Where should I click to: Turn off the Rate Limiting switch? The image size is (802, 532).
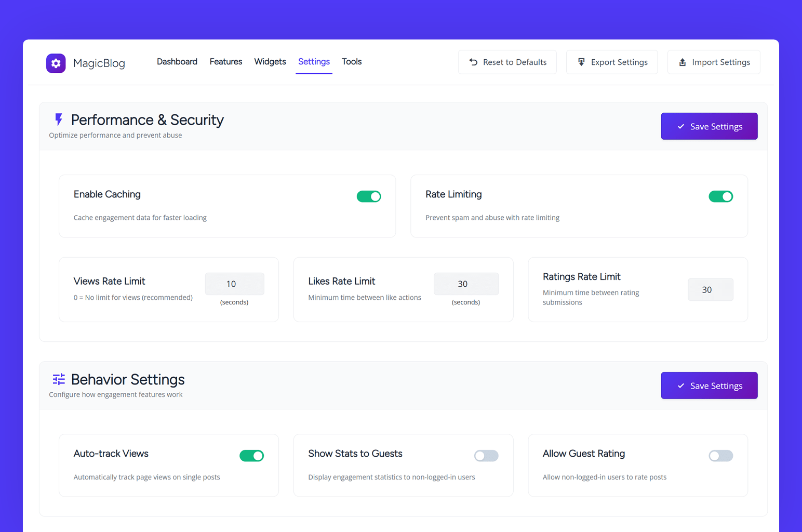(x=720, y=196)
